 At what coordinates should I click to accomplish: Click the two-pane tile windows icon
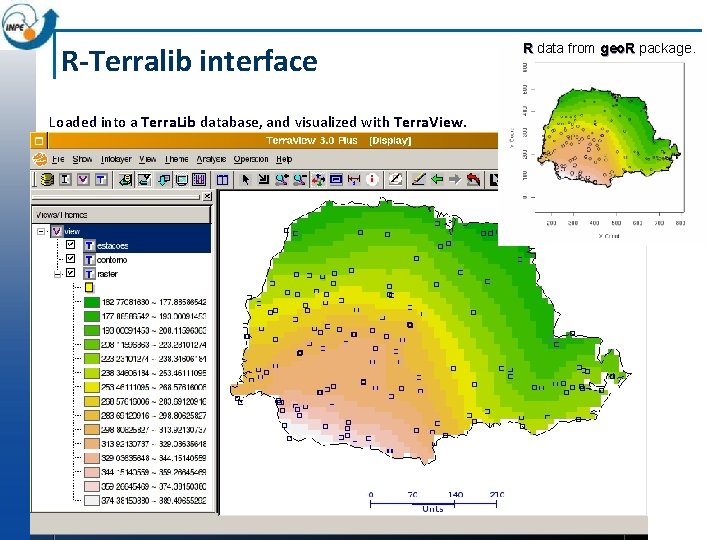point(222,180)
